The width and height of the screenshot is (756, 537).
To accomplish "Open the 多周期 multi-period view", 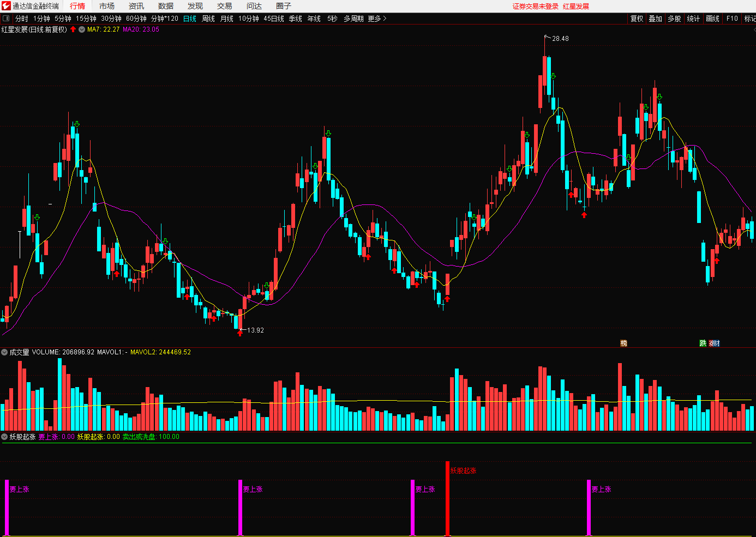I will [x=353, y=19].
